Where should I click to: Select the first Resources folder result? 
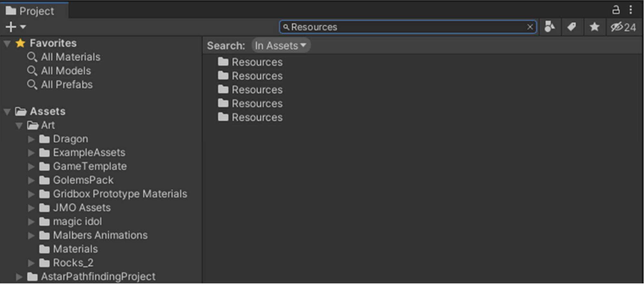[x=257, y=62]
